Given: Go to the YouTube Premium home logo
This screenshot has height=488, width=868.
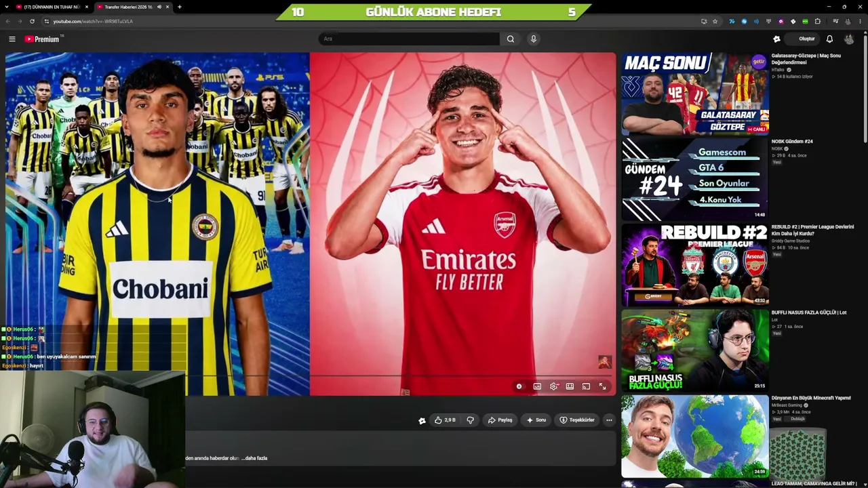Looking at the screenshot, I should click(43, 39).
